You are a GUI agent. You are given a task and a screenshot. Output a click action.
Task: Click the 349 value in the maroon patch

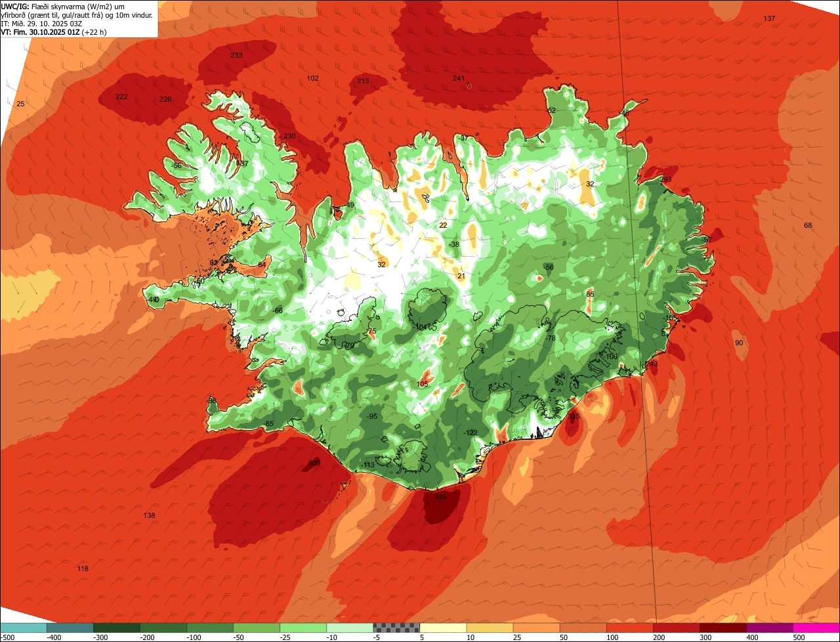(x=440, y=497)
